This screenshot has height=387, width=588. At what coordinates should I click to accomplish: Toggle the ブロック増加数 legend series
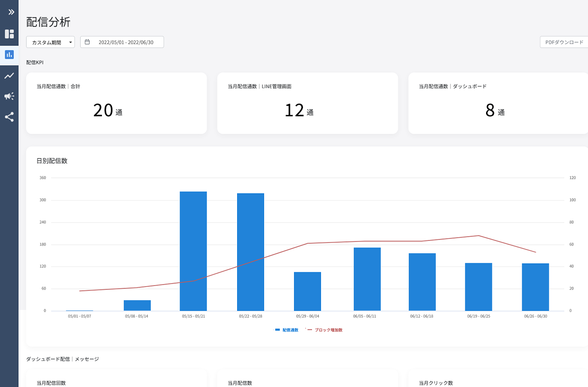click(x=325, y=330)
